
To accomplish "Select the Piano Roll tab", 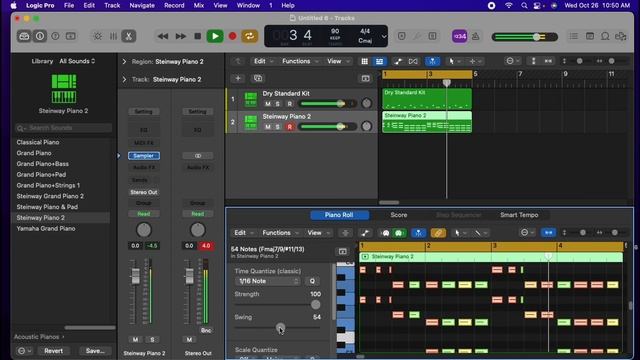I will pos(339,215).
